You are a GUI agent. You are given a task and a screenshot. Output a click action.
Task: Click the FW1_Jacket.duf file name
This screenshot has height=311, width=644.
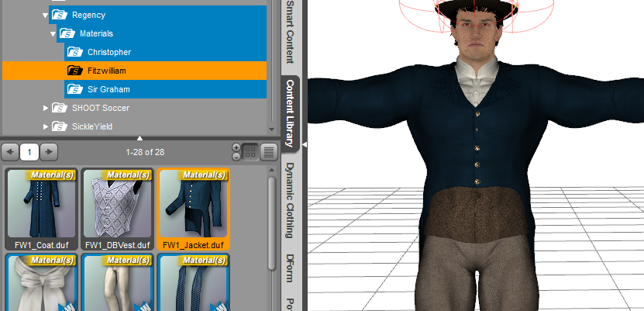(194, 245)
